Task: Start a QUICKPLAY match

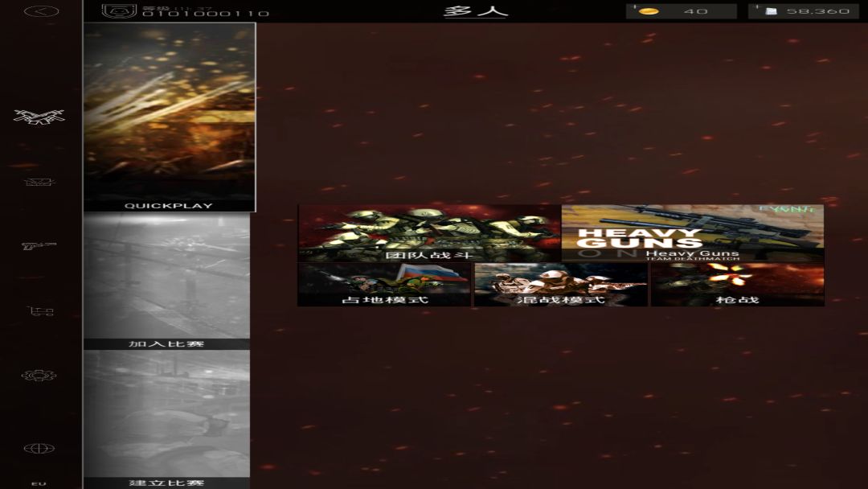Action: [170, 117]
